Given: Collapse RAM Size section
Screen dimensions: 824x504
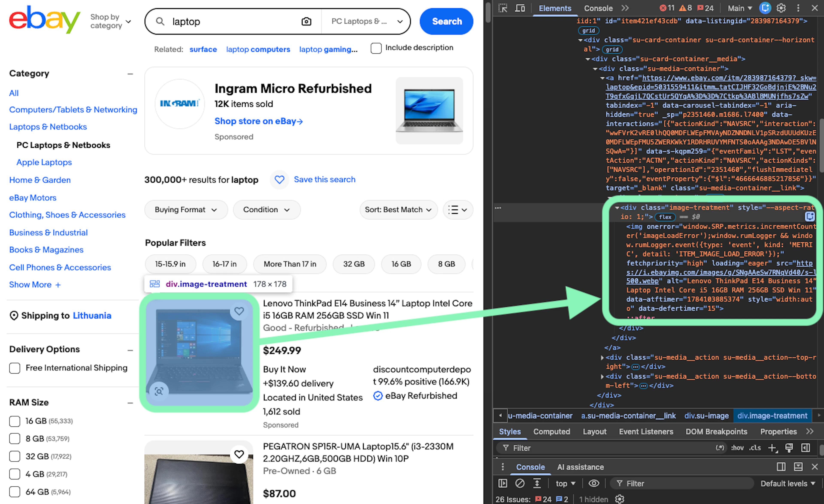Looking at the screenshot, I should pyautogui.click(x=130, y=403).
